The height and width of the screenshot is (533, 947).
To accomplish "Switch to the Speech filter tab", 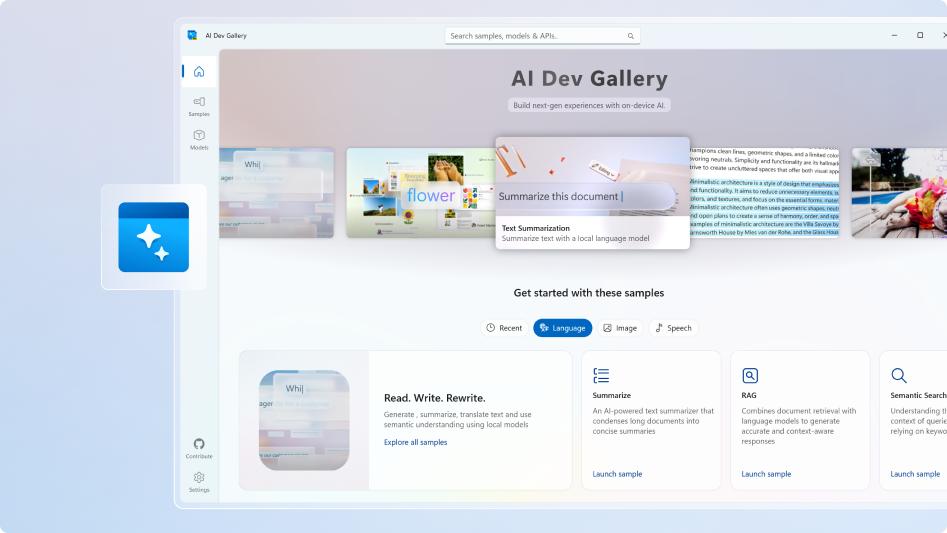I will click(673, 328).
